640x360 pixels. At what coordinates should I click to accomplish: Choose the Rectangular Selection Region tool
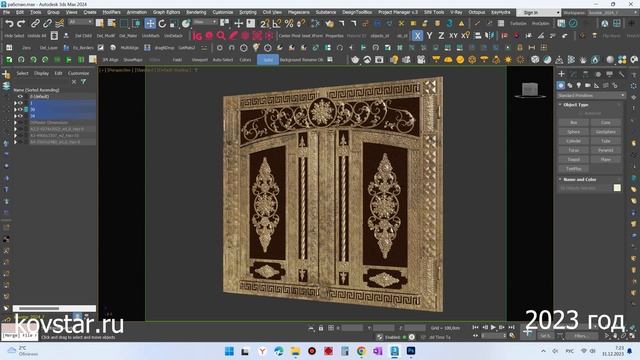coord(124,24)
